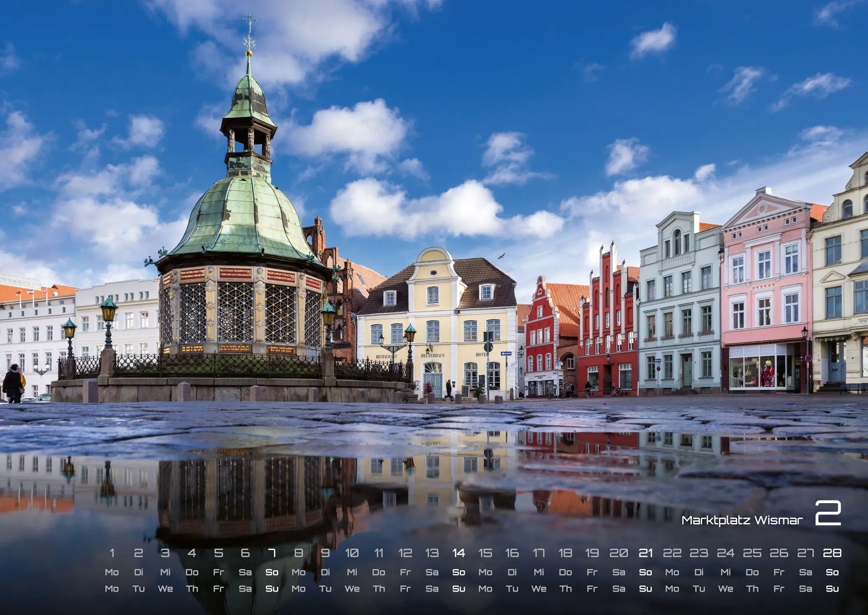Click the 'We' label under date 10
868x615 pixels.
pyautogui.click(x=352, y=589)
